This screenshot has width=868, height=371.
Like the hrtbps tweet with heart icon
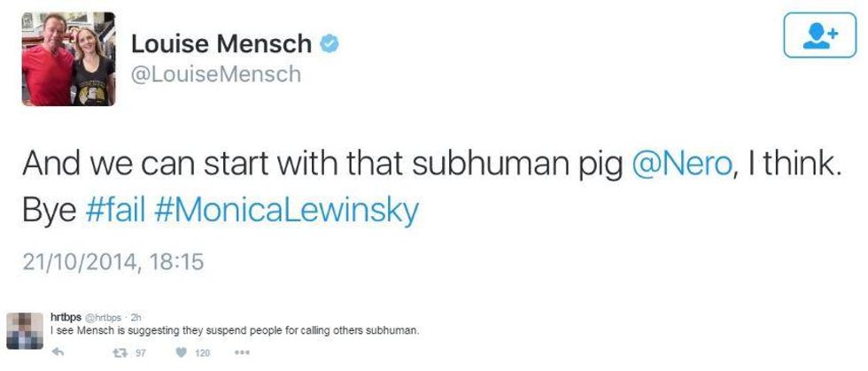(x=181, y=352)
